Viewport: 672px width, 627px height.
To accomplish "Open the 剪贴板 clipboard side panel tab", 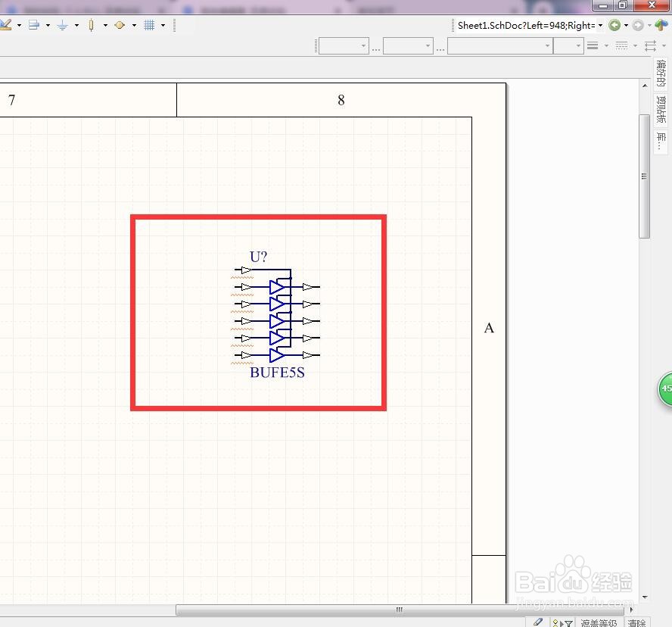I will click(661, 109).
